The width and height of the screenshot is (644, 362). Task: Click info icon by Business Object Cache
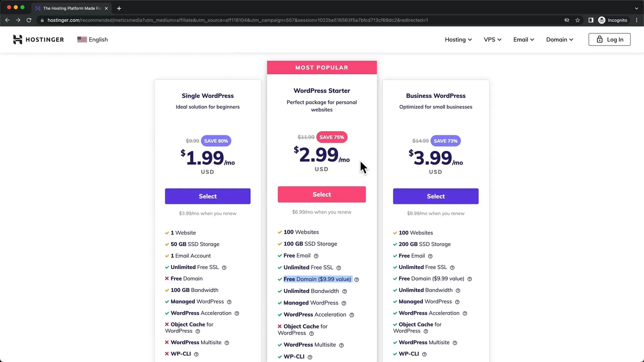pyautogui.click(x=426, y=331)
